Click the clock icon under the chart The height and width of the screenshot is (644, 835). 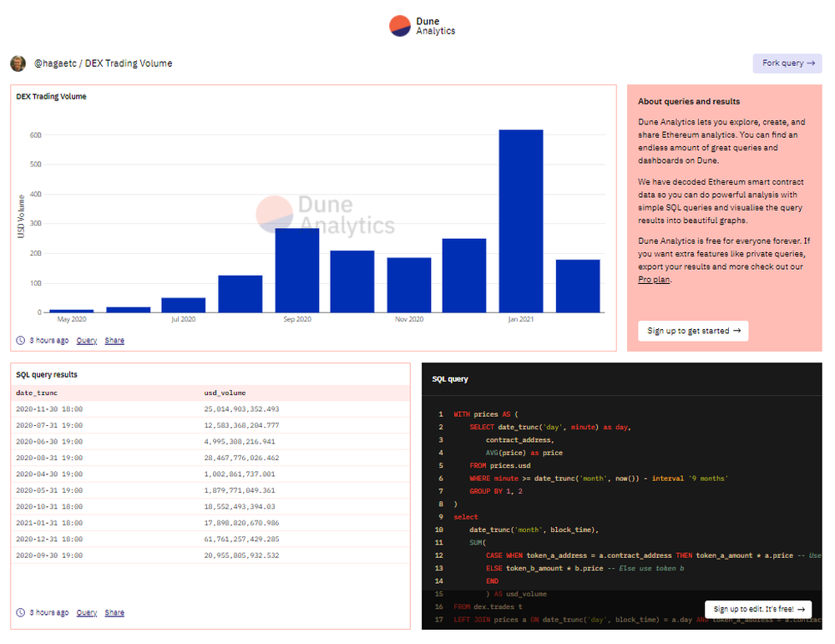(x=20, y=341)
